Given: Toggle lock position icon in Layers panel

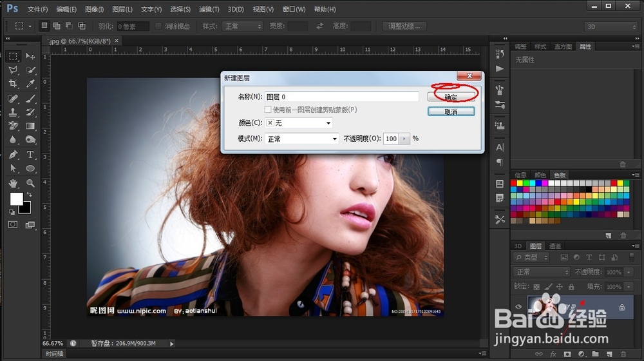Looking at the screenshot, I should pos(560,287).
